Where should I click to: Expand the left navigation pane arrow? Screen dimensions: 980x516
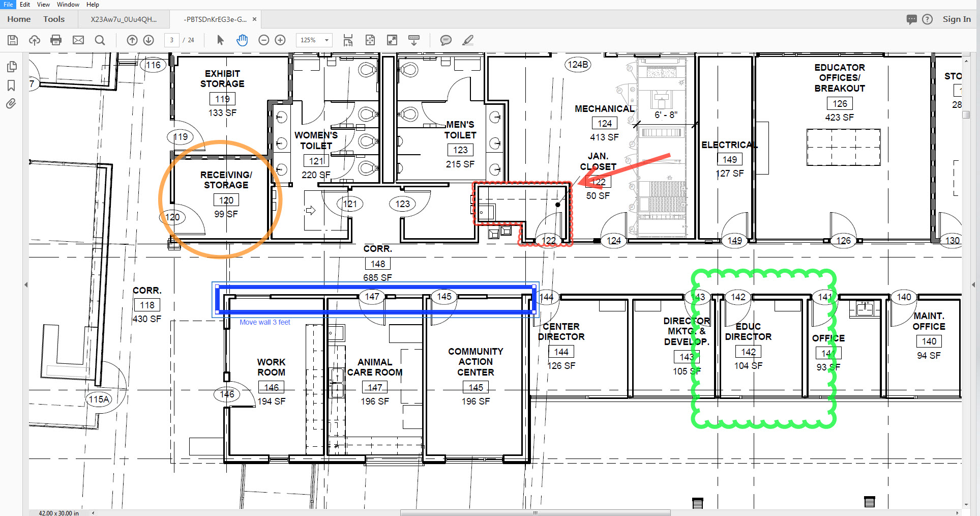tap(26, 284)
